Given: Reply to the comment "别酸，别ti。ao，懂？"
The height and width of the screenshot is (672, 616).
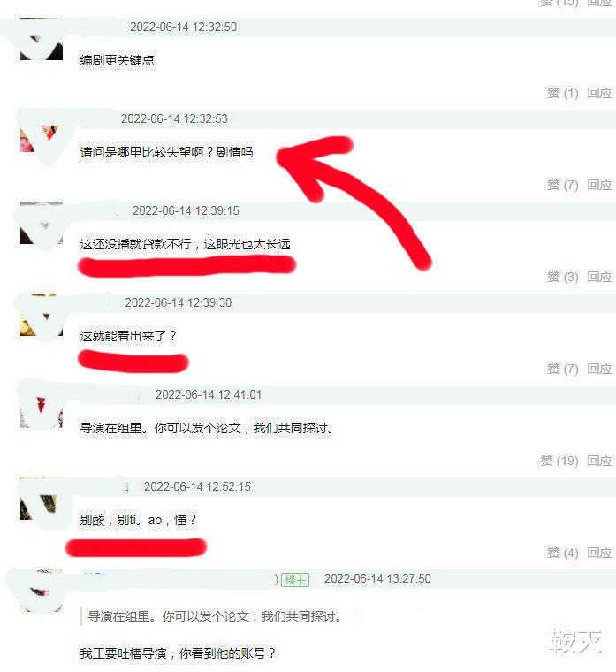Looking at the screenshot, I should coord(599,554).
